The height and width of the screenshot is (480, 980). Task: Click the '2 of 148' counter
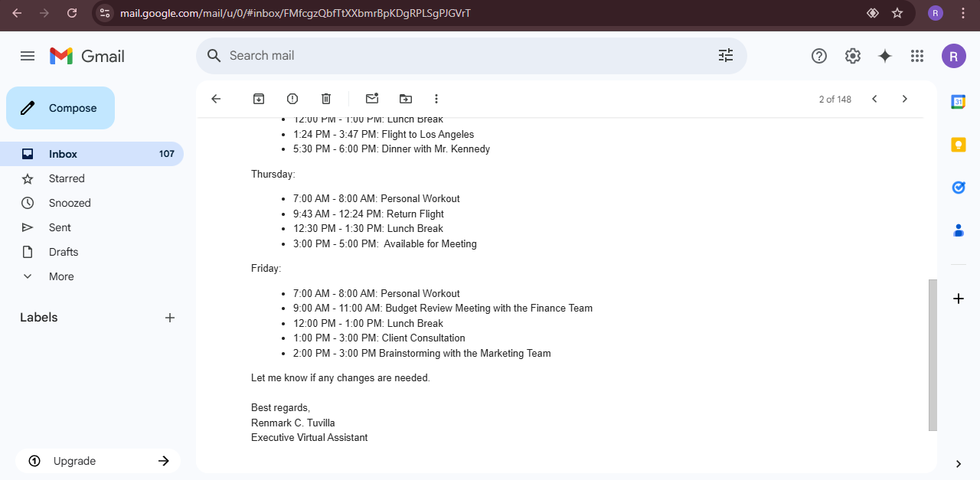coord(835,100)
